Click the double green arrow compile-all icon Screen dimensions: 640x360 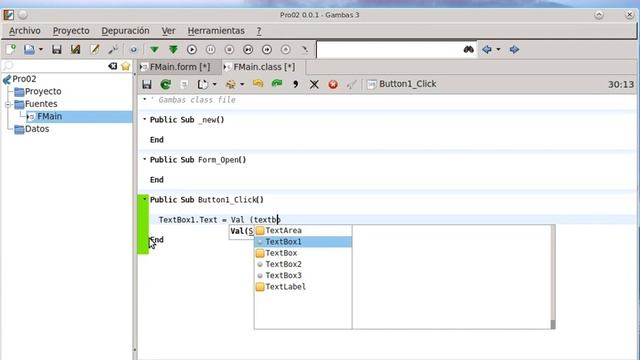click(x=173, y=49)
